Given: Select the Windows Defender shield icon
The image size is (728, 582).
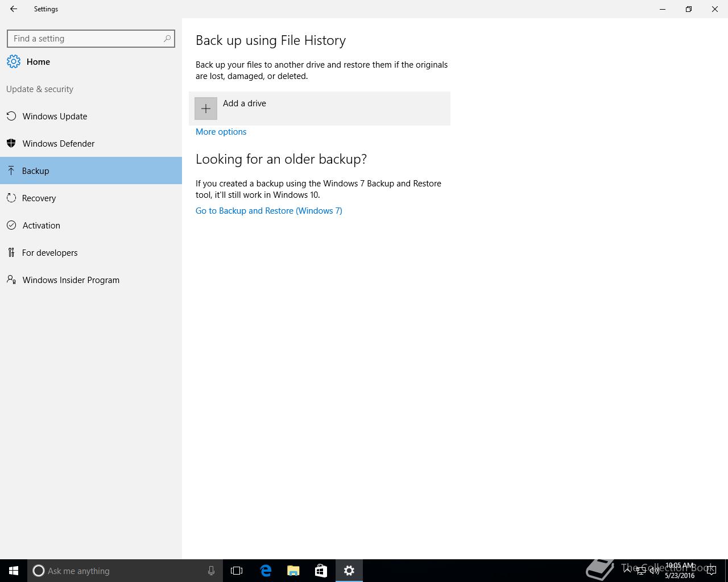Looking at the screenshot, I should pos(11,144).
